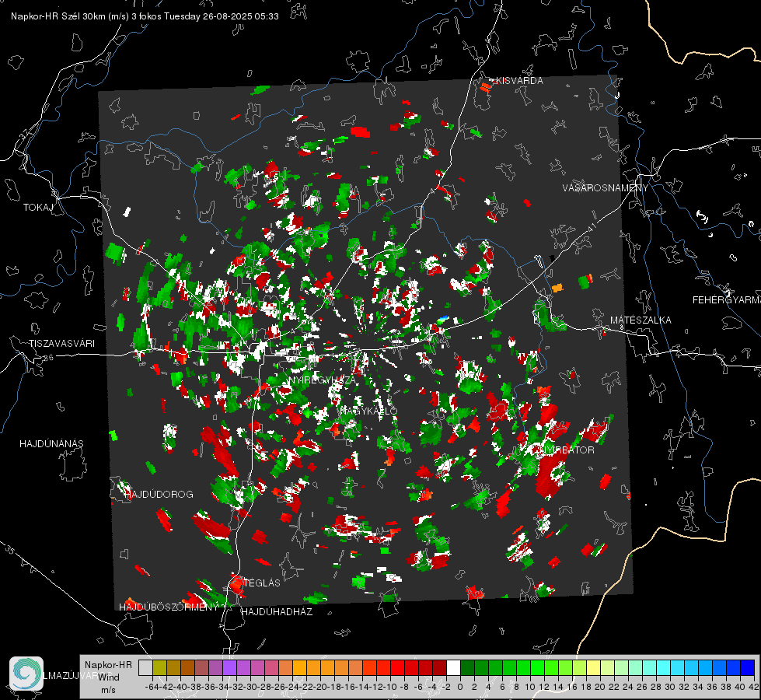Click the FEHÉRGYARMAT label at the map edge
761x700 pixels.
coord(727,300)
